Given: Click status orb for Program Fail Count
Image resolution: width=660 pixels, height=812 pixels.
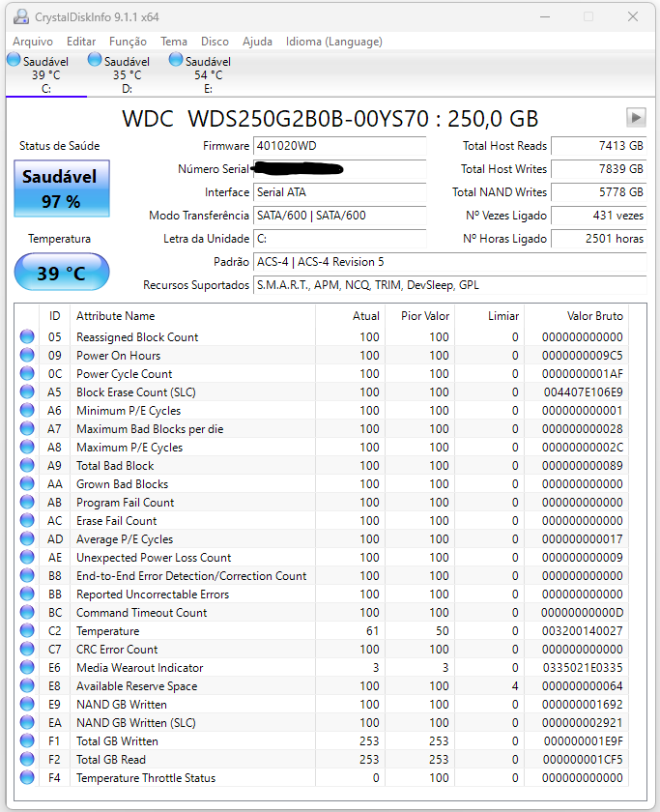Looking at the screenshot, I should tap(27, 502).
